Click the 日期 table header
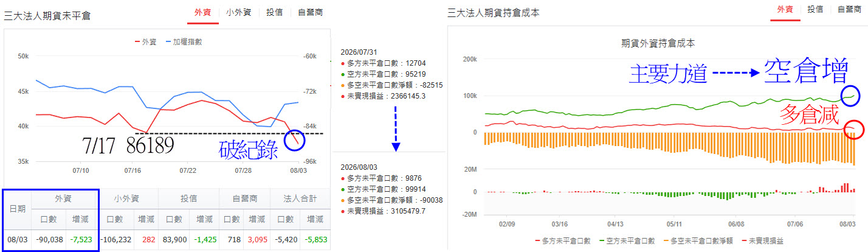 point(18,208)
